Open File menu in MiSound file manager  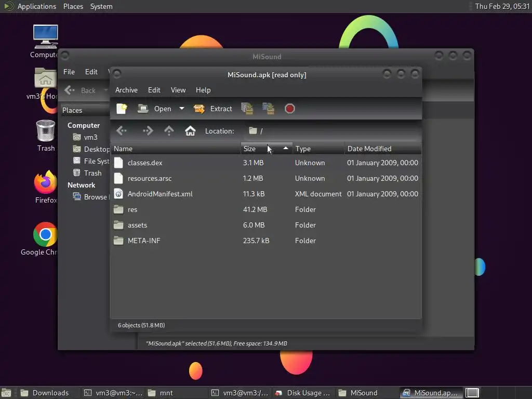(69, 72)
